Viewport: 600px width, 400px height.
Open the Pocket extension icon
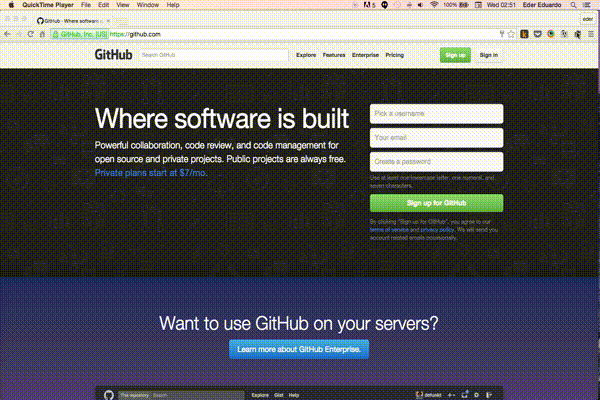[x=538, y=34]
